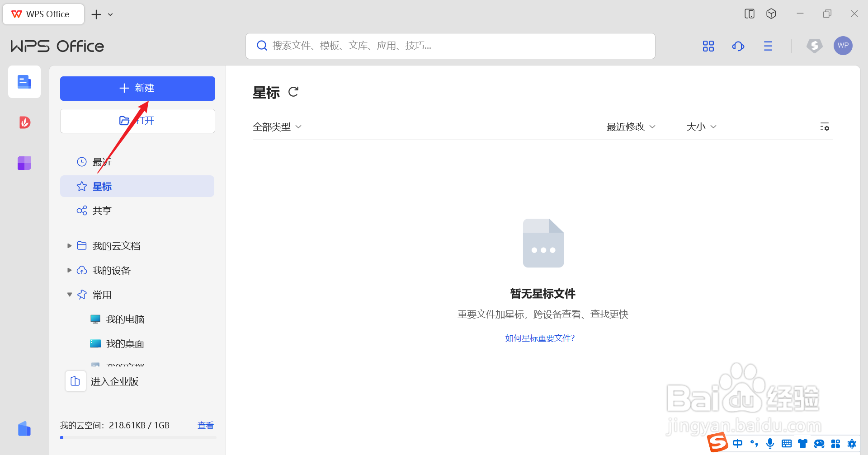Select the 常用 pinned group
Image resolution: width=868 pixels, height=455 pixels.
[x=102, y=295]
